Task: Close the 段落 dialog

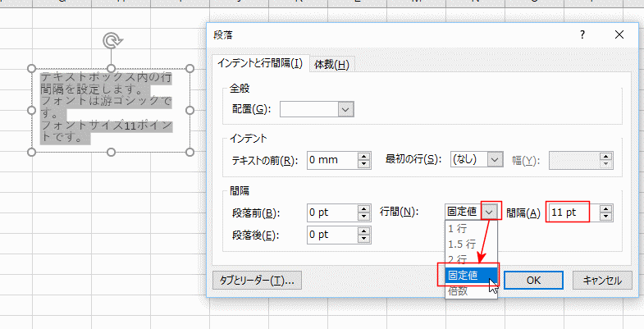Action: click(619, 35)
